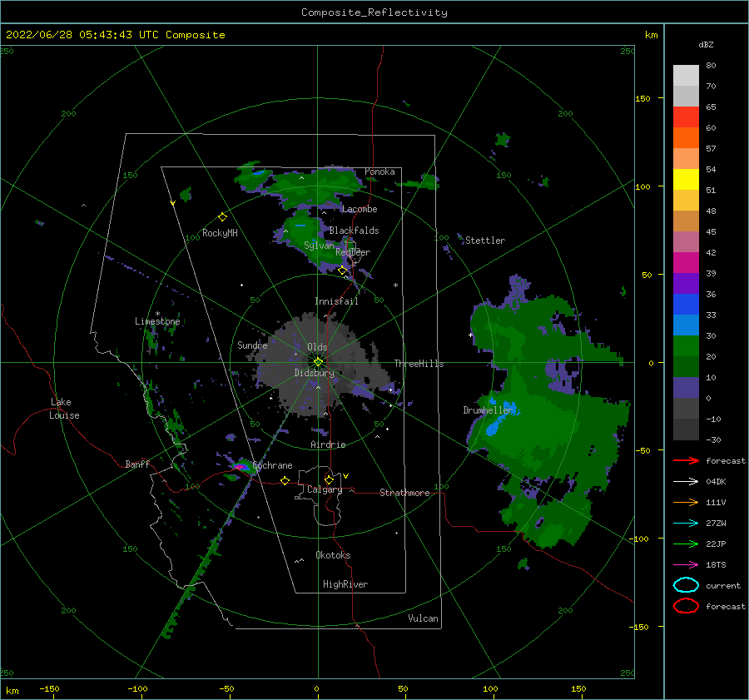Screen dimensions: 749x700
Task: Select the magenta 42-39 dBZ swatch
Action: [686, 263]
